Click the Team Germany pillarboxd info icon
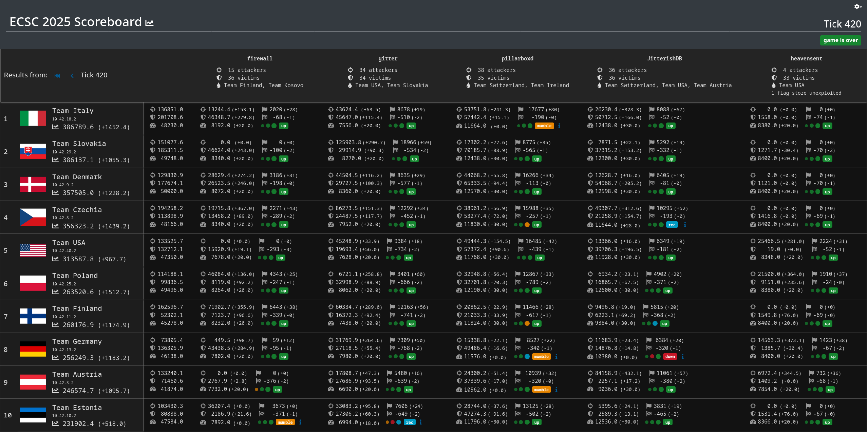This screenshot has width=868, height=432. tap(556, 356)
